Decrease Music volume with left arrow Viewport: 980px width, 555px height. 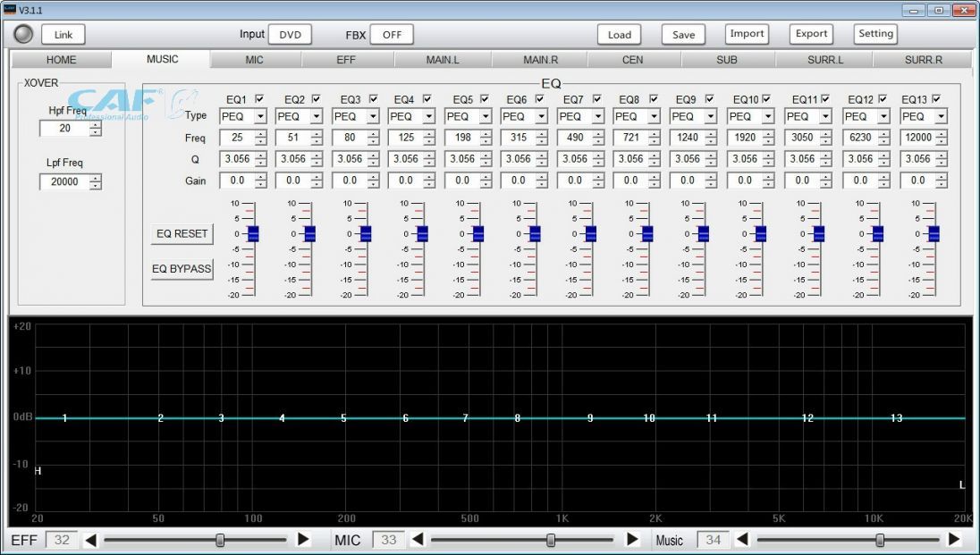pos(741,540)
